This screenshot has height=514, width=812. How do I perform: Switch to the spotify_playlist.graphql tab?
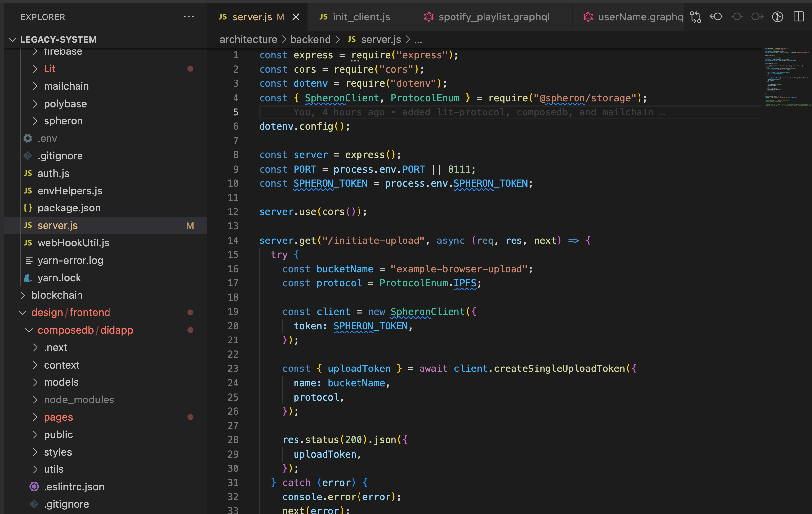493,17
